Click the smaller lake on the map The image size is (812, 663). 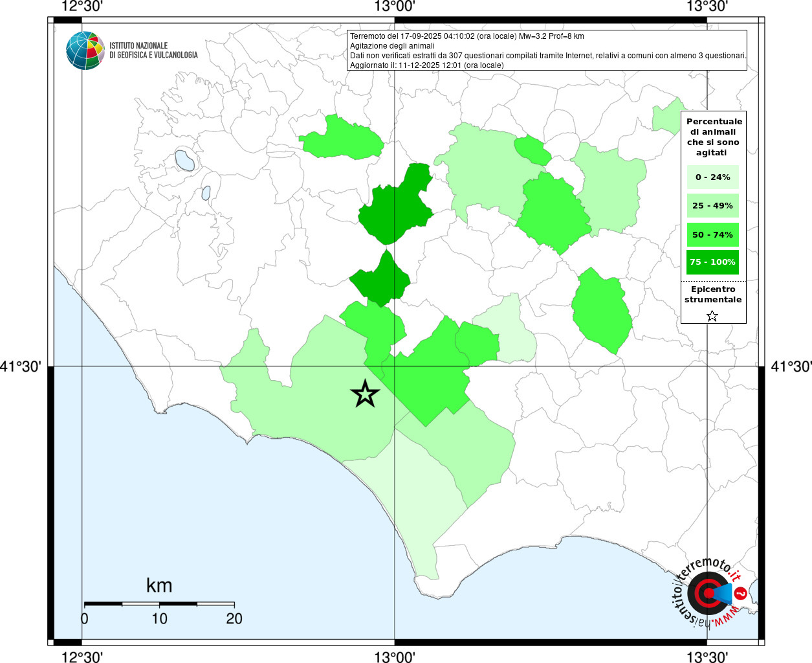pyautogui.click(x=206, y=192)
